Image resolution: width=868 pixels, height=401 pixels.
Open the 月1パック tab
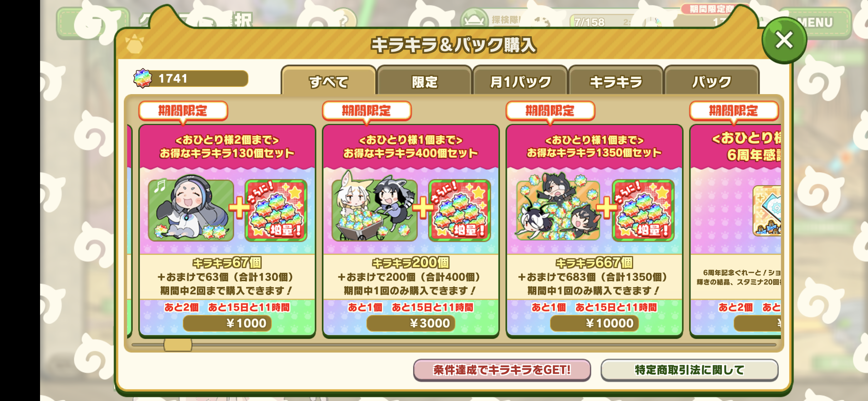tap(520, 81)
